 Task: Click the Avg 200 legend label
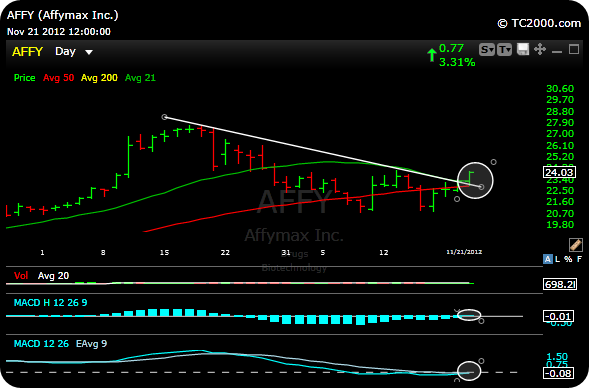tap(99, 78)
